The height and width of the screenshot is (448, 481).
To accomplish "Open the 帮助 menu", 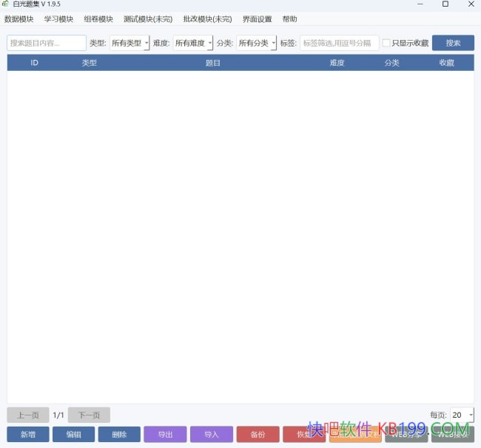I will pyautogui.click(x=289, y=19).
